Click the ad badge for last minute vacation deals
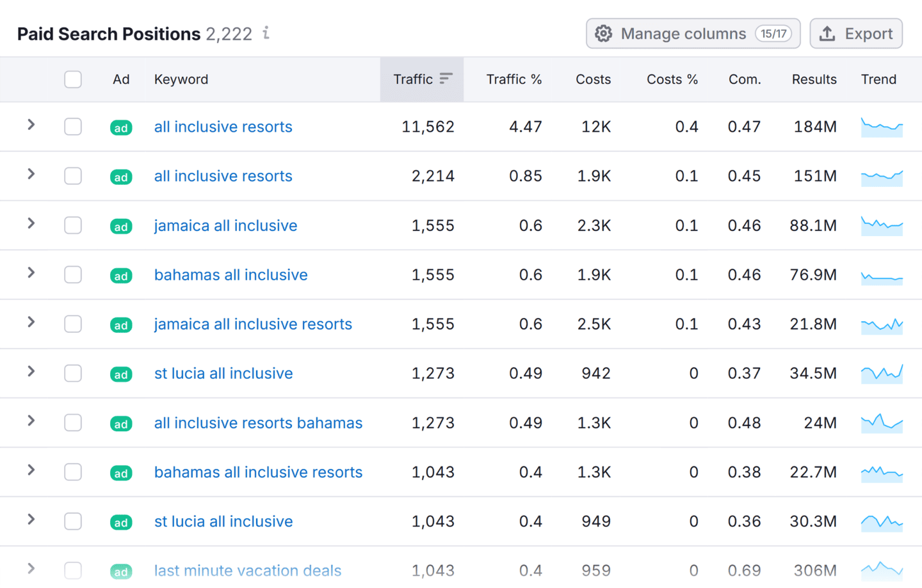Viewport: 922px width, 588px height. pyautogui.click(x=121, y=571)
